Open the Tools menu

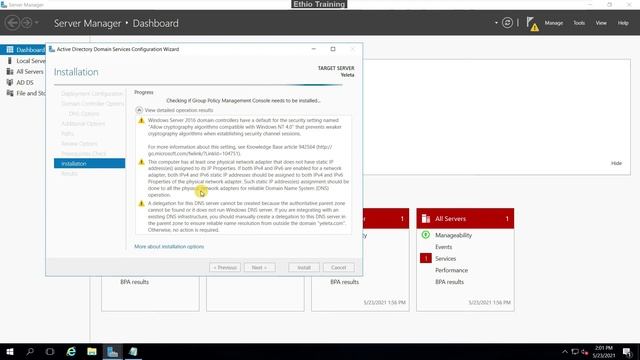(x=579, y=23)
